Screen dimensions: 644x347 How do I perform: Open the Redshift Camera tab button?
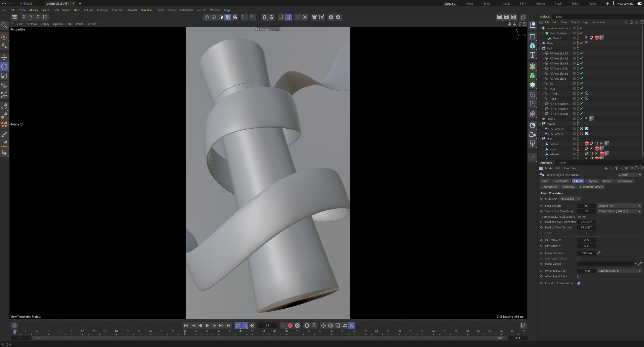coord(591,187)
